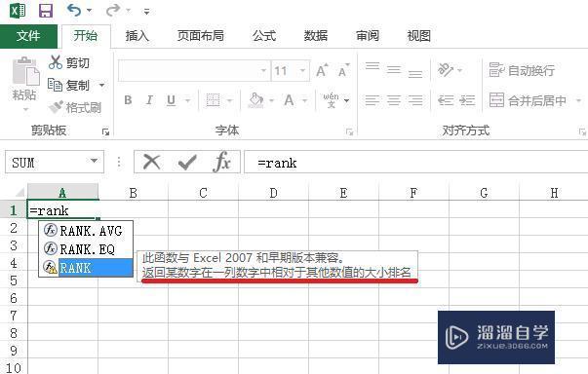Open the Customize Quick Access Toolbar arrow
The width and height of the screenshot is (588, 374).
pos(146,12)
